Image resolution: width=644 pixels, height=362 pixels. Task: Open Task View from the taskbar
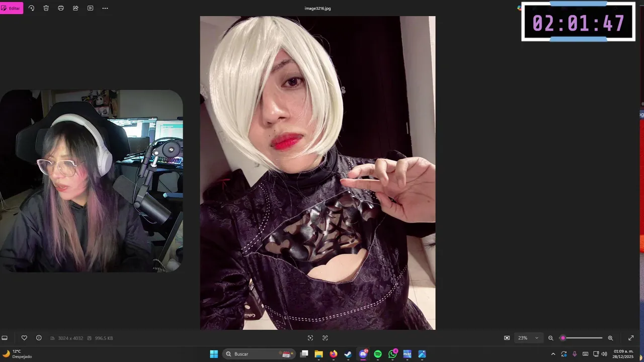click(304, 354)
